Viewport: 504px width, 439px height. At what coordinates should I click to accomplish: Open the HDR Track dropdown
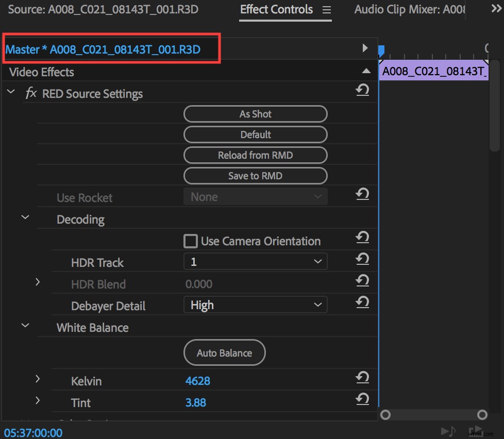255,261
